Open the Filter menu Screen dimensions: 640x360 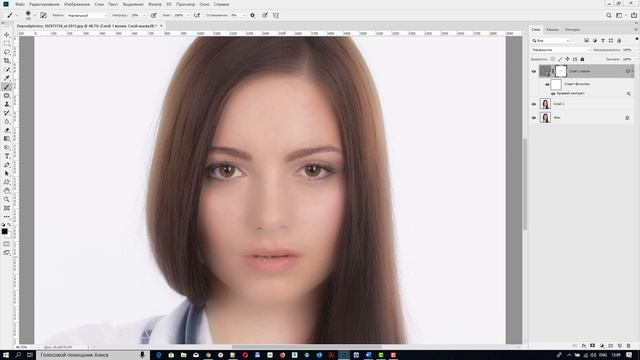155,4
